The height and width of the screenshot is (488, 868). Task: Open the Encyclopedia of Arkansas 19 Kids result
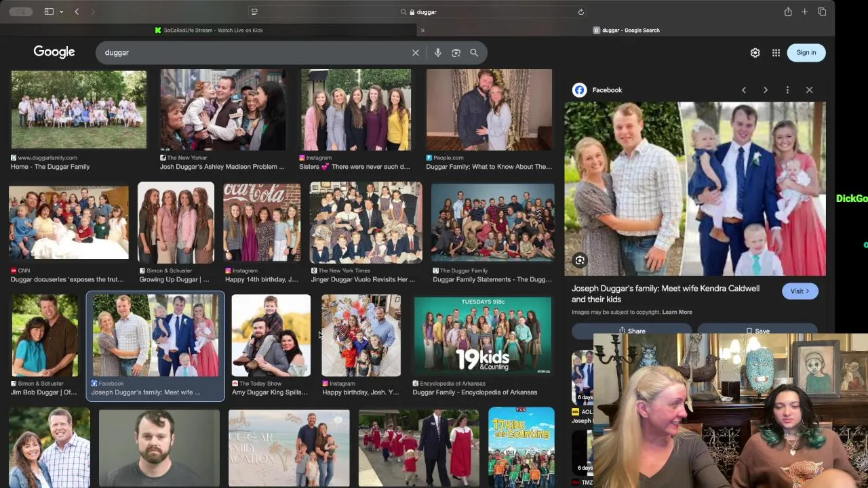pyautogui.click(x=482, y=335)
